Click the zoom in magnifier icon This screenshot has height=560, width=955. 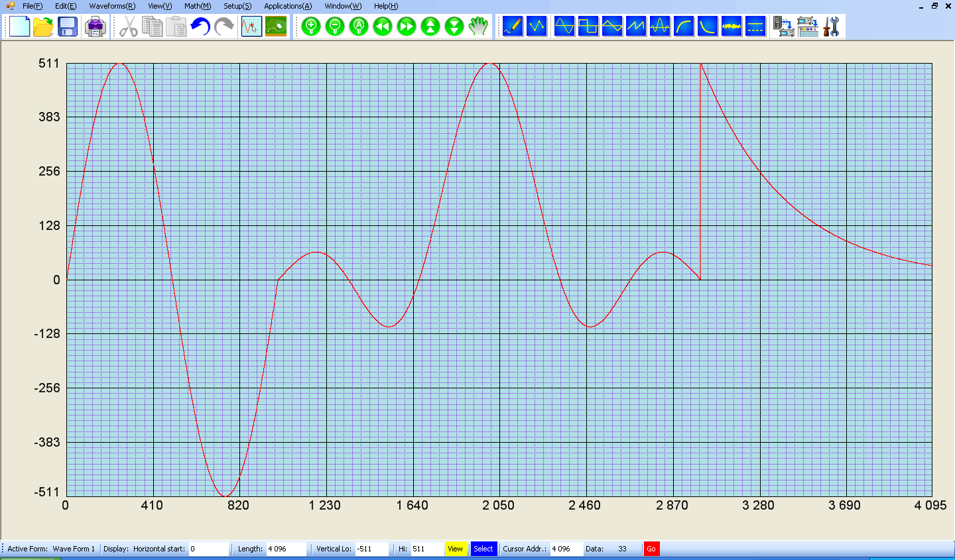click(x=311, y=27)
